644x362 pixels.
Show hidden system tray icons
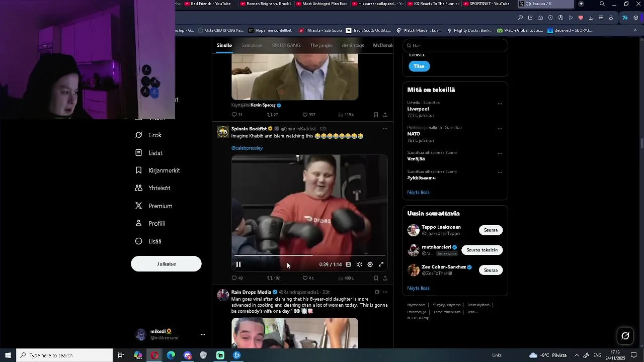pos(577,355)
